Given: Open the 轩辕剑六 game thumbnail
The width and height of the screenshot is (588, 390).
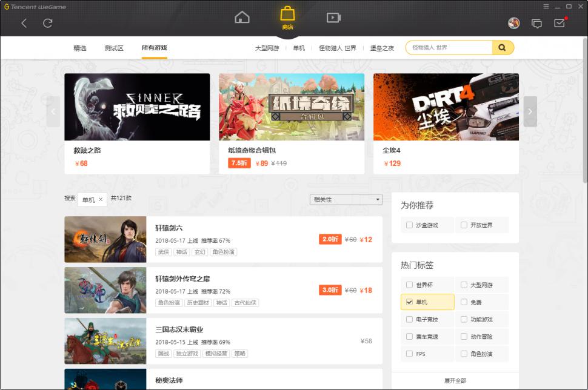Looking at the screenshot, I should tap(105, 239).
